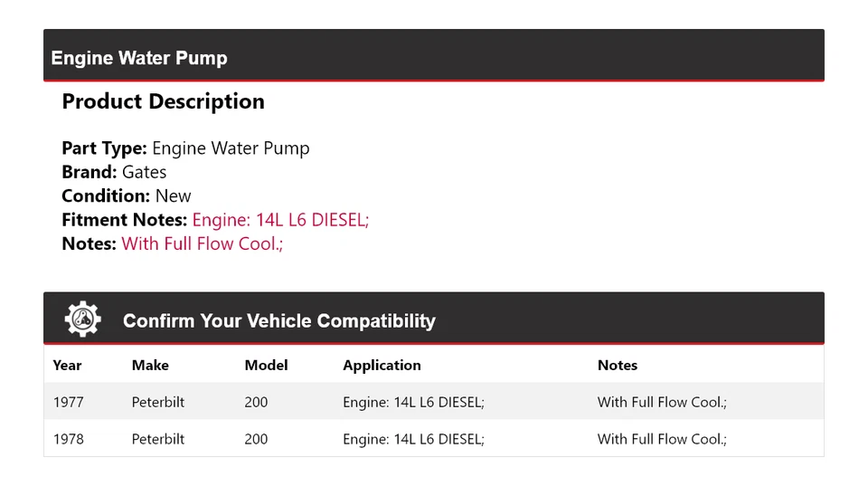Click the Year column header

click(x=67, y=366)
